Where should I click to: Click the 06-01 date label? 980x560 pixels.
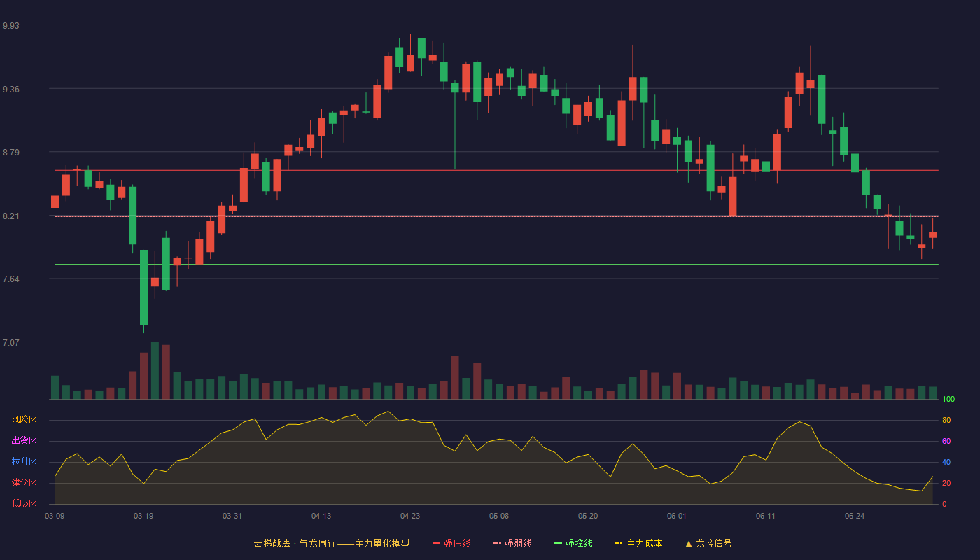[677, 516]
